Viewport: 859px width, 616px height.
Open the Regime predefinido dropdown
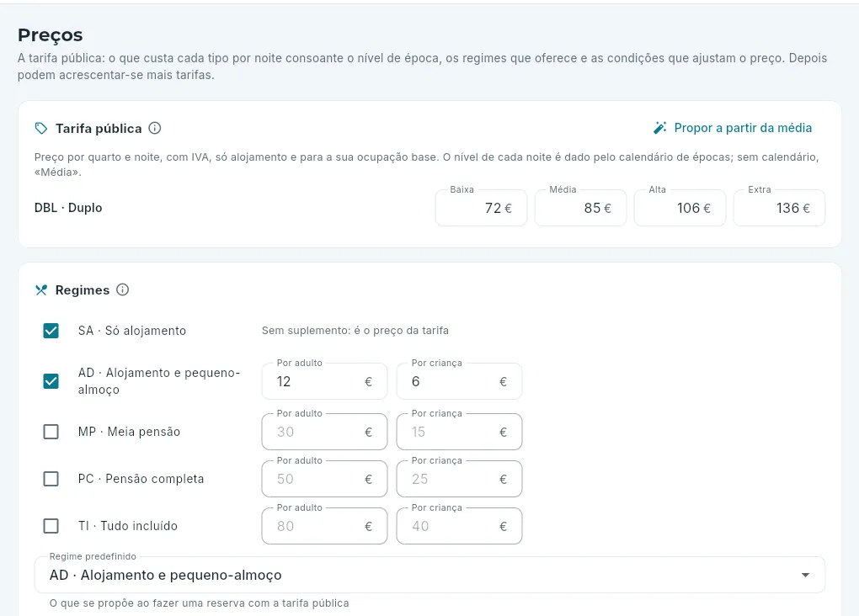coord(429,575)
